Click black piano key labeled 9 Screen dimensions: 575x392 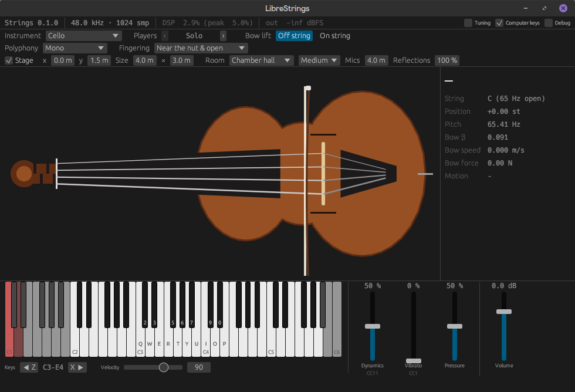click(210, 305)
